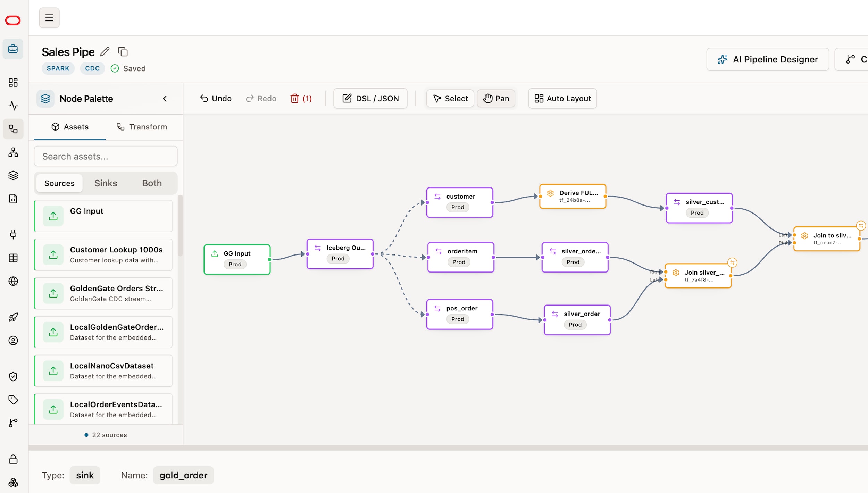Activate the Pan mode tool
This screenshot has height=493, width=868.
[496, 99]
